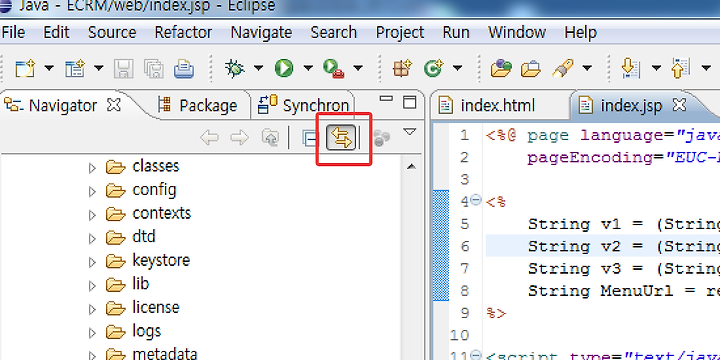Viewport: 720px width, 360px height.
Task: Minimize the Navigator view panel
Action: point(387,99)
